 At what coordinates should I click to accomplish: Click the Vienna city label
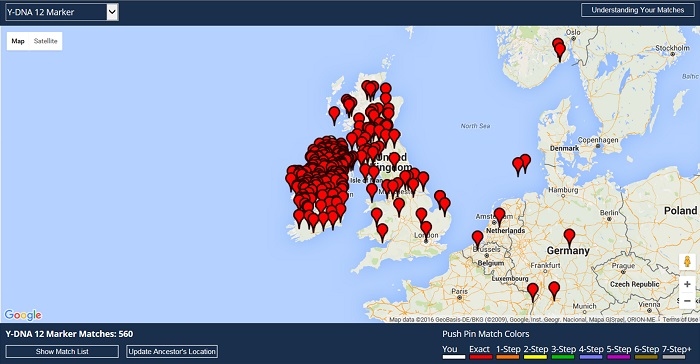click(650, 304)
